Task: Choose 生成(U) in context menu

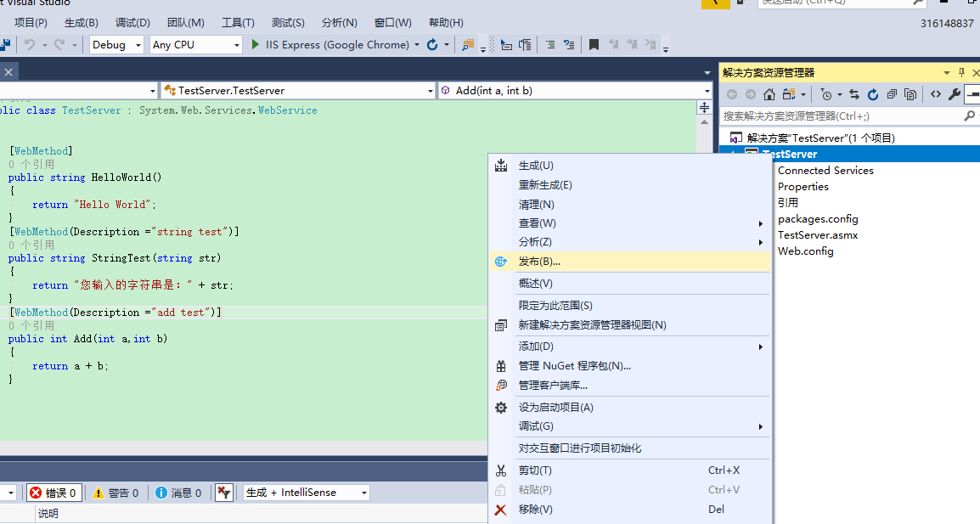Action: [629, 166]
